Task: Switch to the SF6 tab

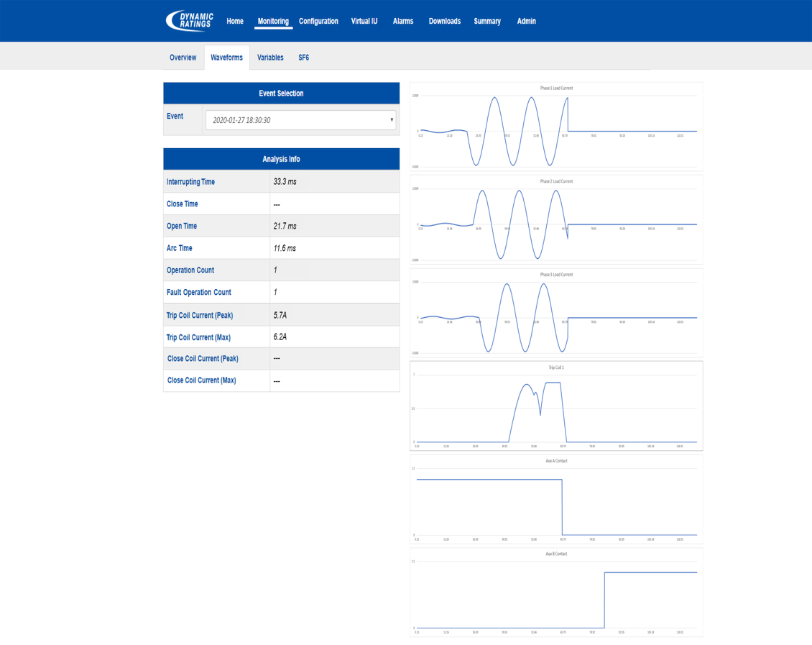Action: (x=303, y=57)
